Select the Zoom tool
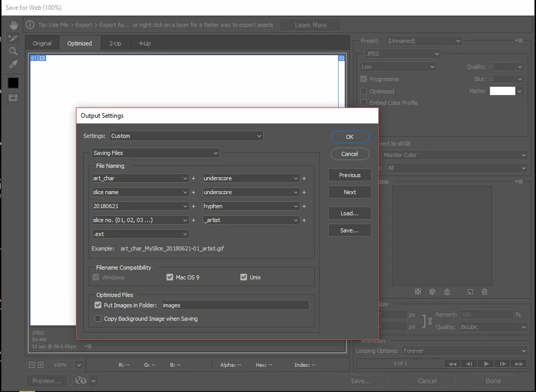 (13, 51)
